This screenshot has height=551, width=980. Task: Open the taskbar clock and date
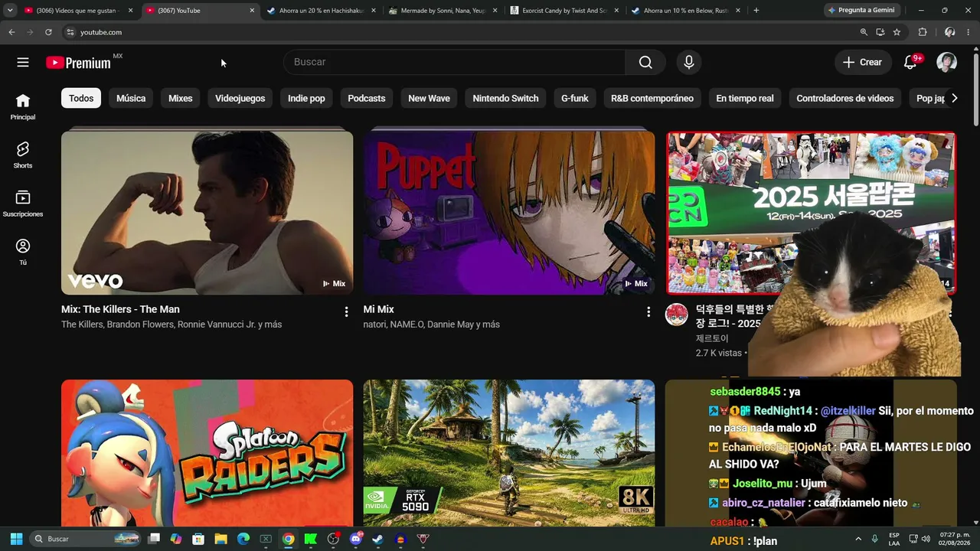point(955,539)
